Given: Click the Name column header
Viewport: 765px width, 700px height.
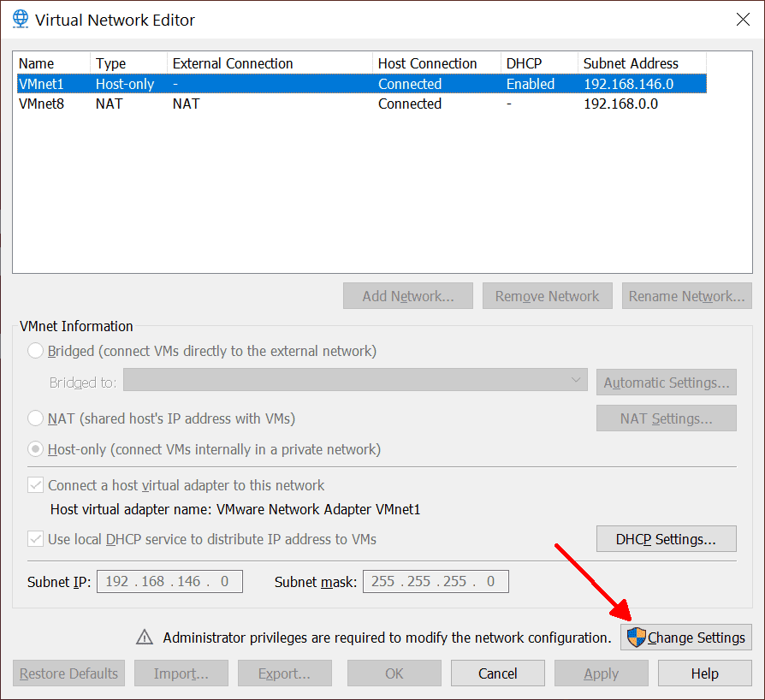Looking at the screenshot, I should 34,62.
